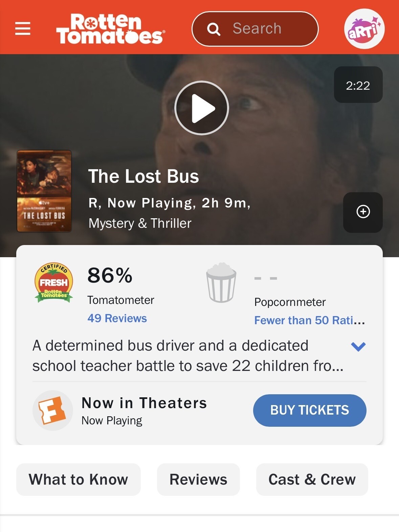The image size is (399, 532).
Task: Tap the Rotten Tomatoes logo
Action: pos(110,29)
